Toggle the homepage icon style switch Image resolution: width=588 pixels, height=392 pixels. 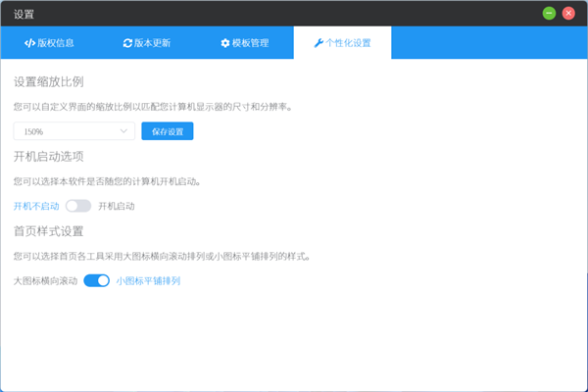point(96,281)
